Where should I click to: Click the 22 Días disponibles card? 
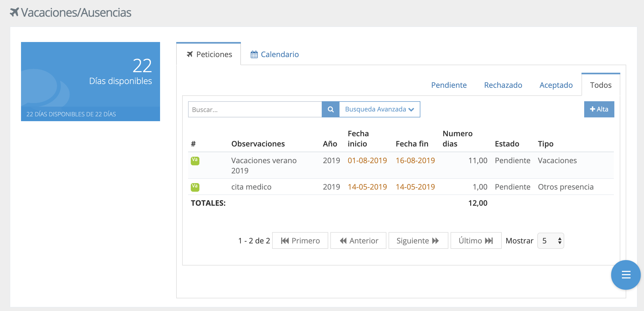point(91,82)
